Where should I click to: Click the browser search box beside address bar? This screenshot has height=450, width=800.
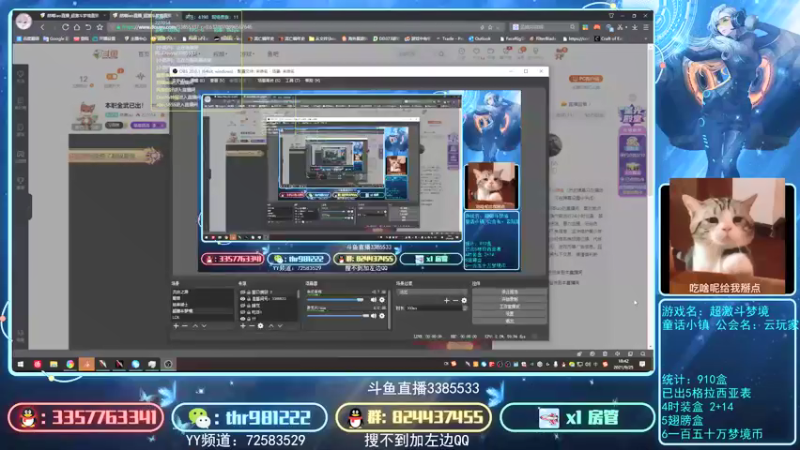(545, 27)
